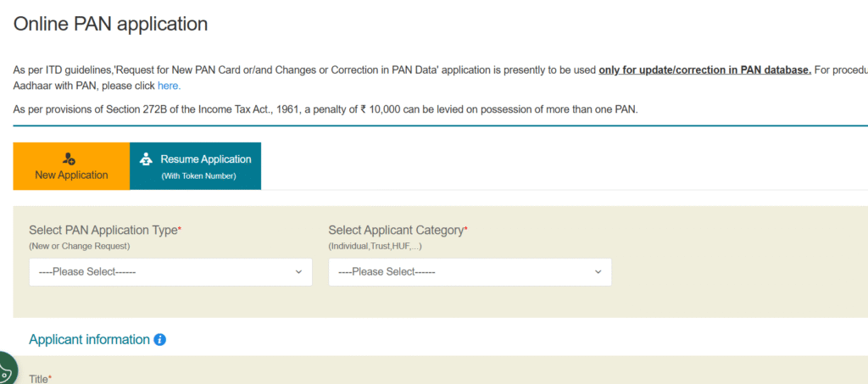
Task: Click the 'Online PAN application' page heading
Action: pyautogui.click(x=110, y=24)
